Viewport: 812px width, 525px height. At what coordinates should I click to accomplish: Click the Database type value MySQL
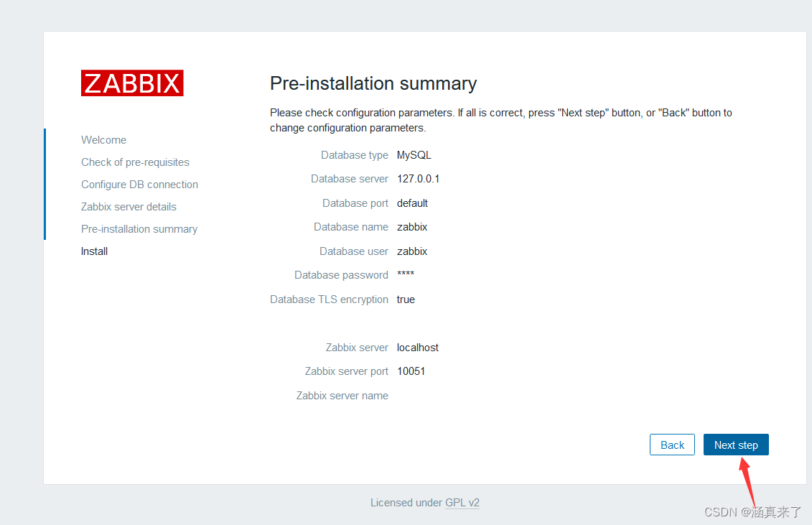[x=414, y=154]
